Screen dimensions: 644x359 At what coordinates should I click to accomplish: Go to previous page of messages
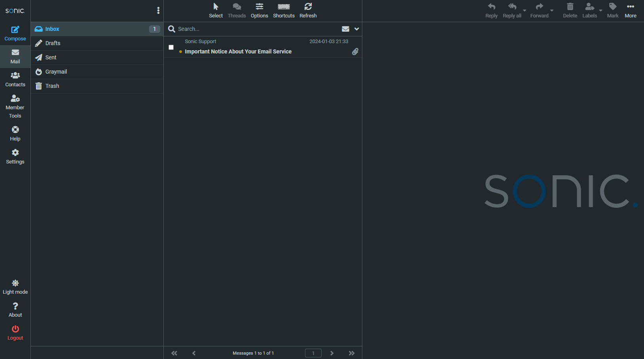coord(194,353)
